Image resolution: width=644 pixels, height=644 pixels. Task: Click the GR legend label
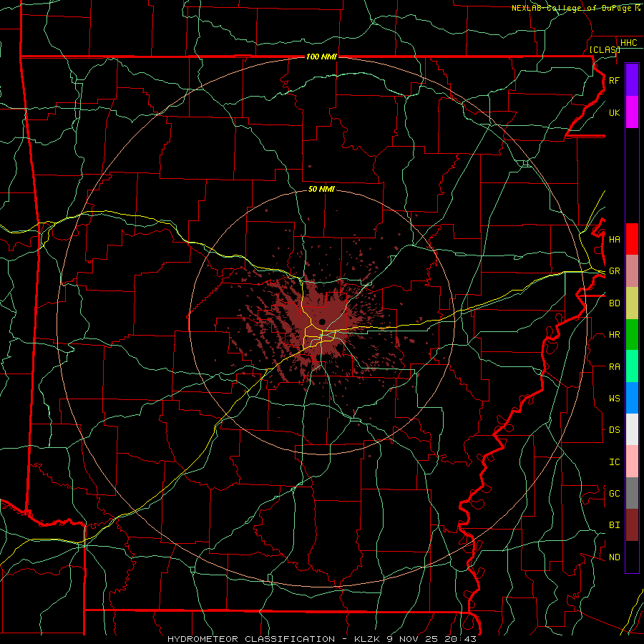614,271
